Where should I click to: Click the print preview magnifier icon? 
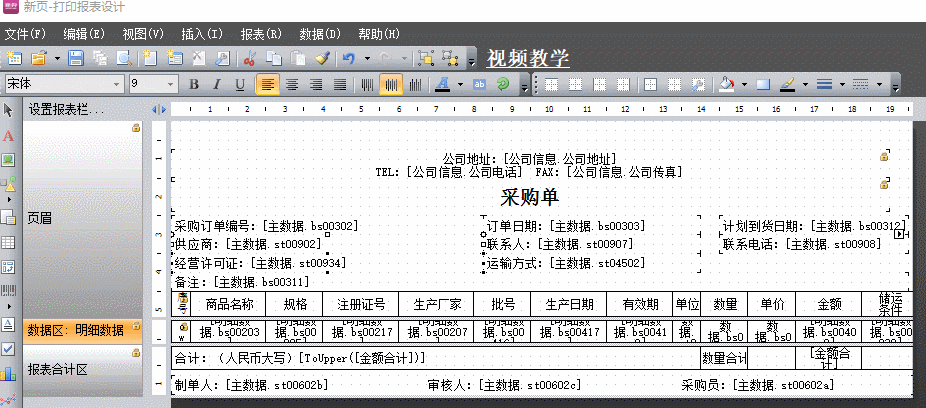(123, 59)
